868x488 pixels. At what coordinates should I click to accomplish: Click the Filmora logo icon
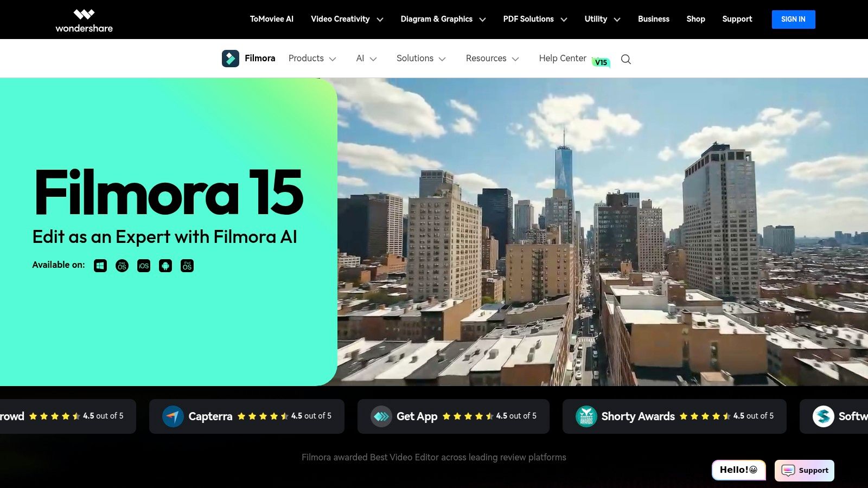pyautogui.click(x=231, y=58)
